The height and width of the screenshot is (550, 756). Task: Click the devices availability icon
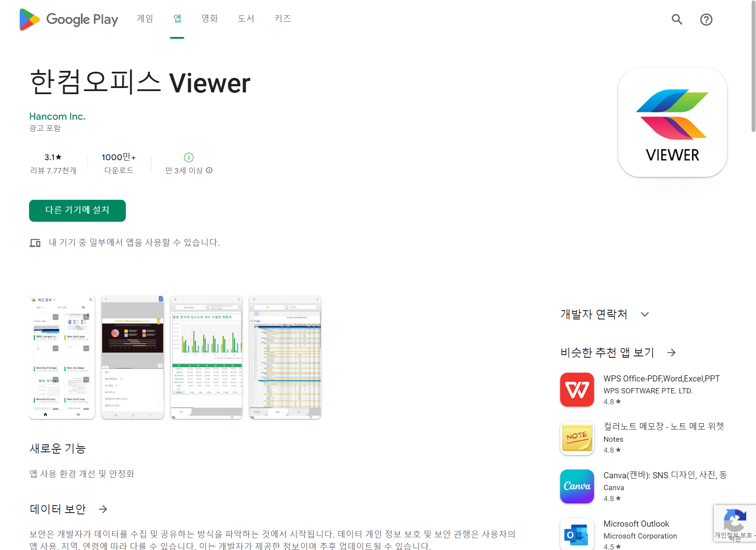35,243
